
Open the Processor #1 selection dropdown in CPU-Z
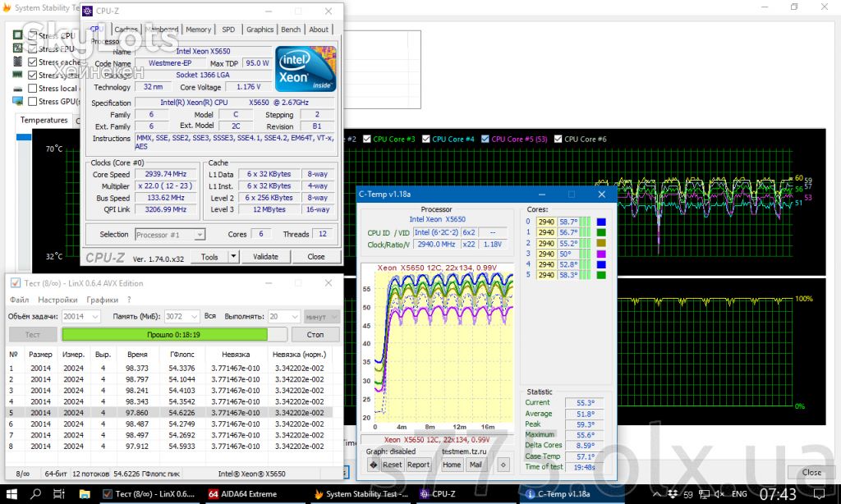point(170,235)
